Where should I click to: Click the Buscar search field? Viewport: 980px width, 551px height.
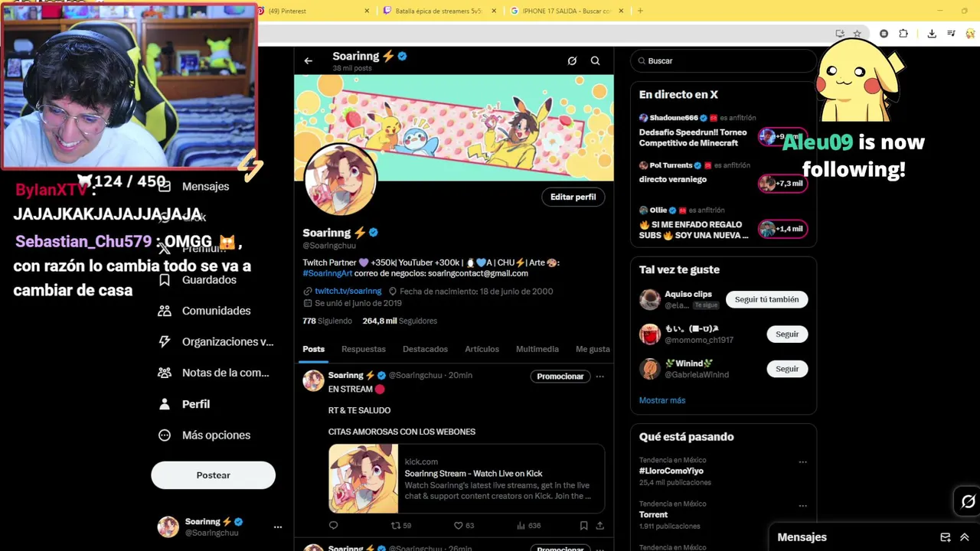(723, 60)
